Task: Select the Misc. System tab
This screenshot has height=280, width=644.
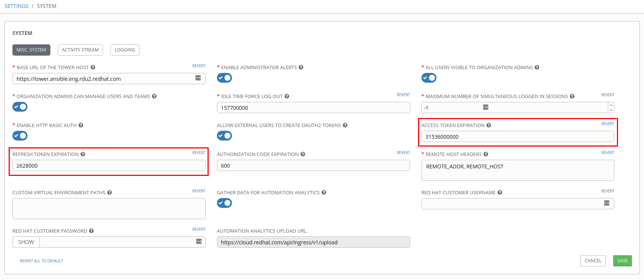Action: (31, 50)
